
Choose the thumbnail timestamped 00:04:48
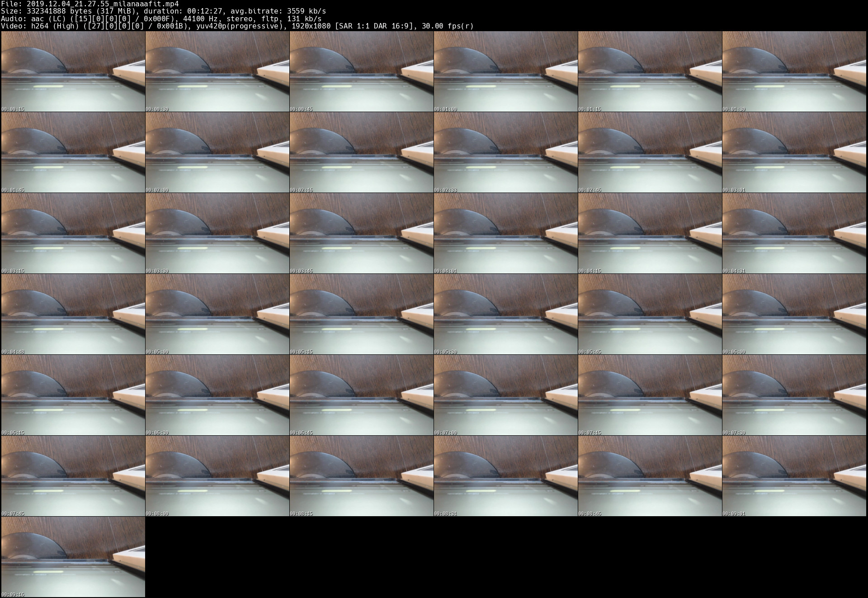[x=73, y=314]
